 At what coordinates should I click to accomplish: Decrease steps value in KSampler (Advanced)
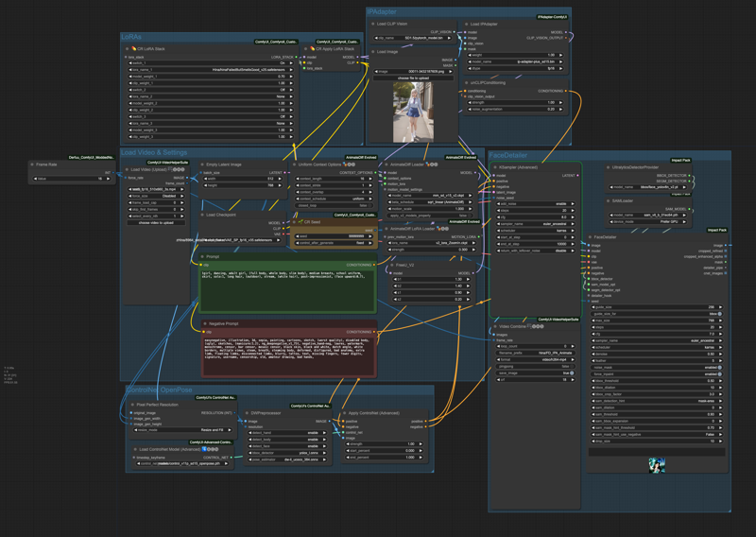point(499,211)
